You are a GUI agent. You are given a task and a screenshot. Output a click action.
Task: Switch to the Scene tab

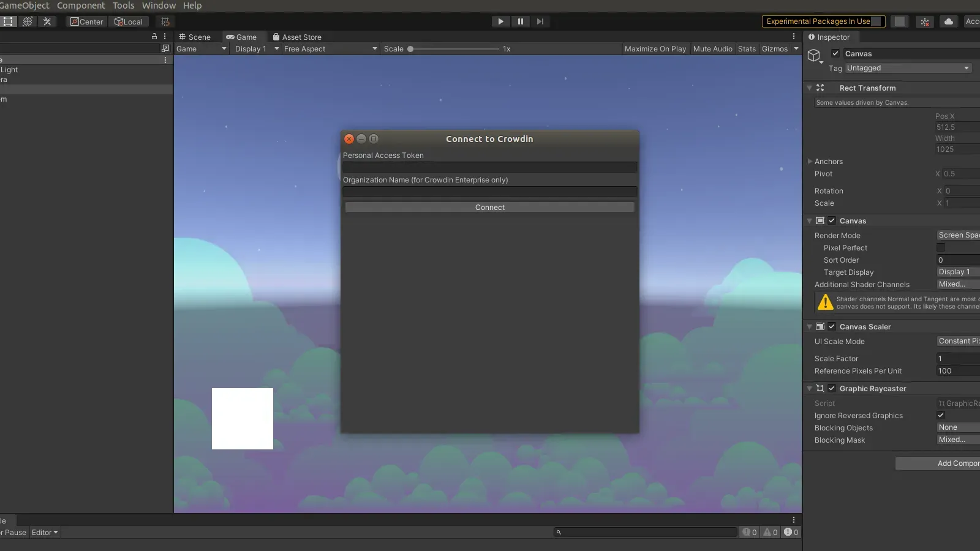(196, 37)
